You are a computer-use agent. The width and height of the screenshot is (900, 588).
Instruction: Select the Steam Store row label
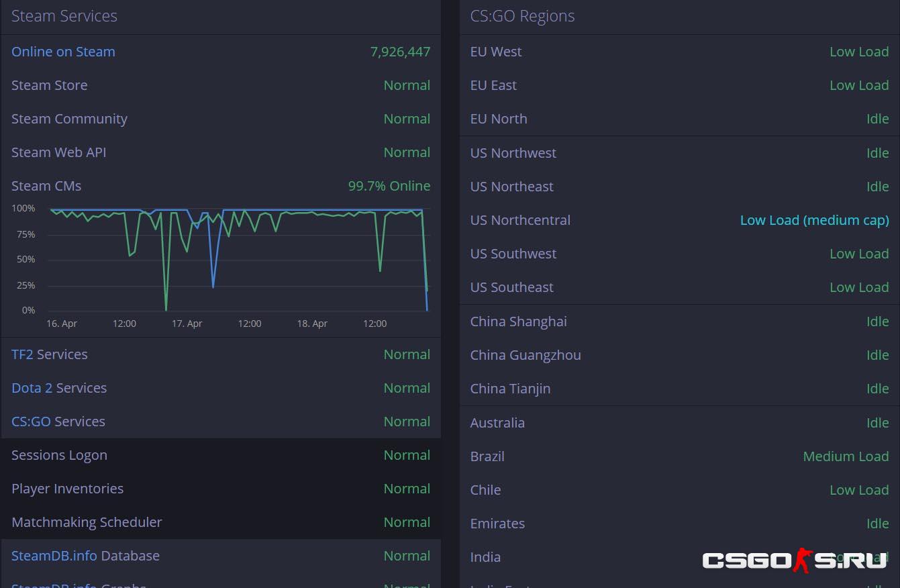click(x=50, y=85)
